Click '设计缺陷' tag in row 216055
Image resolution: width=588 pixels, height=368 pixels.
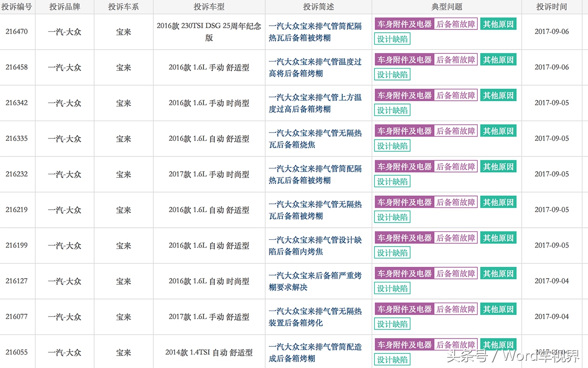[392, 360]
